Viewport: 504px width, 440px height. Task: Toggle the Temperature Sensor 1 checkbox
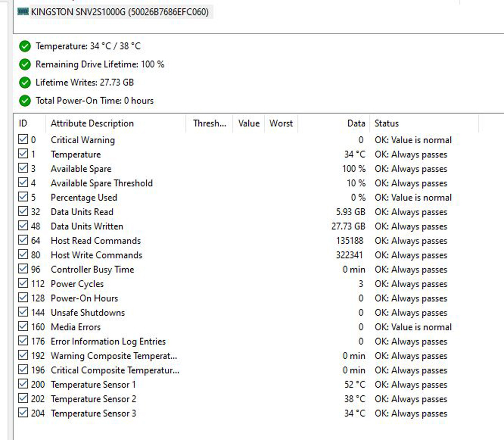click(x=23, y=384)
